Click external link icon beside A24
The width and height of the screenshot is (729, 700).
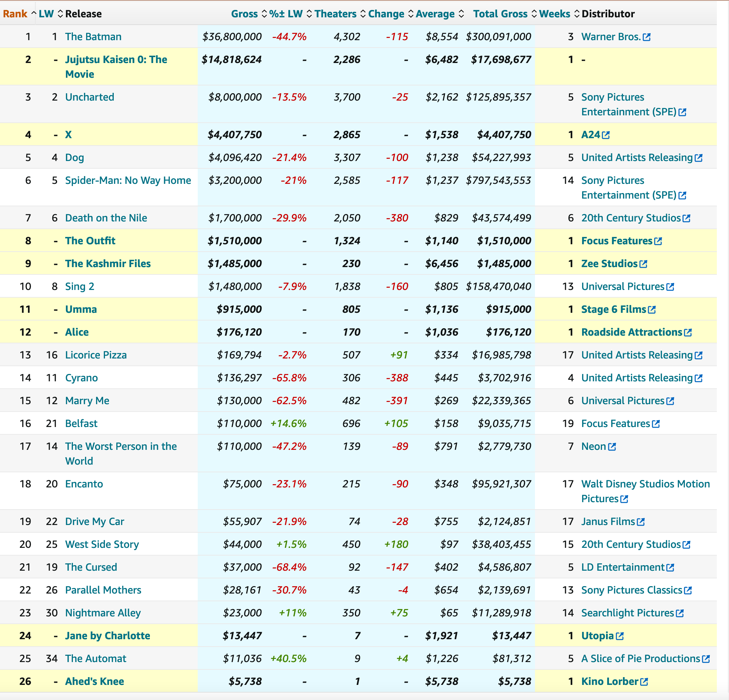[606, 135]
